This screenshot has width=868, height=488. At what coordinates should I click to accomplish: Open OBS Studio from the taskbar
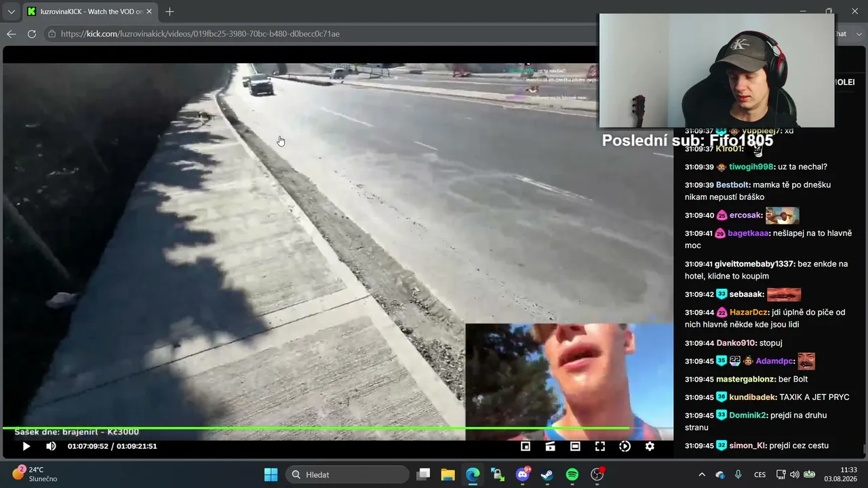click(x=597, y=474)
